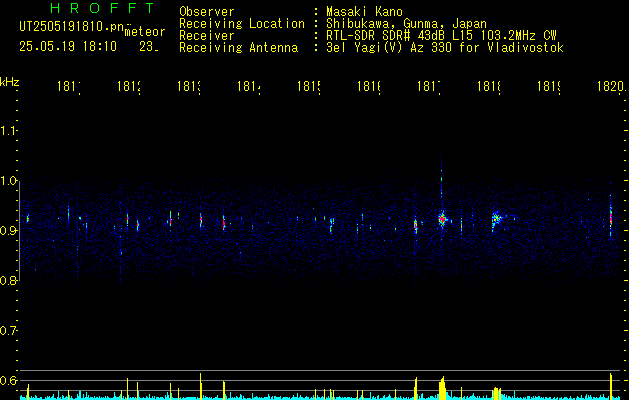Click the 0.9 frequency axis label
This screenshot has height=400, width=629.
point(9,230)
